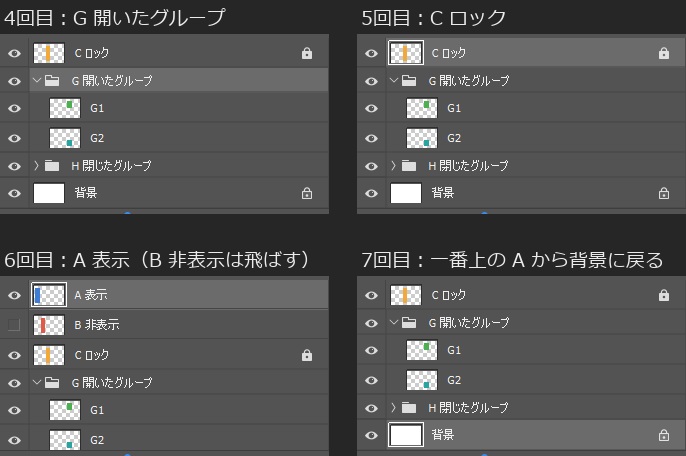Select G 開いたグループ name in 5回目 panel
Screen dimensions: 686x456
pyautogui.click(x=469, y=81)
